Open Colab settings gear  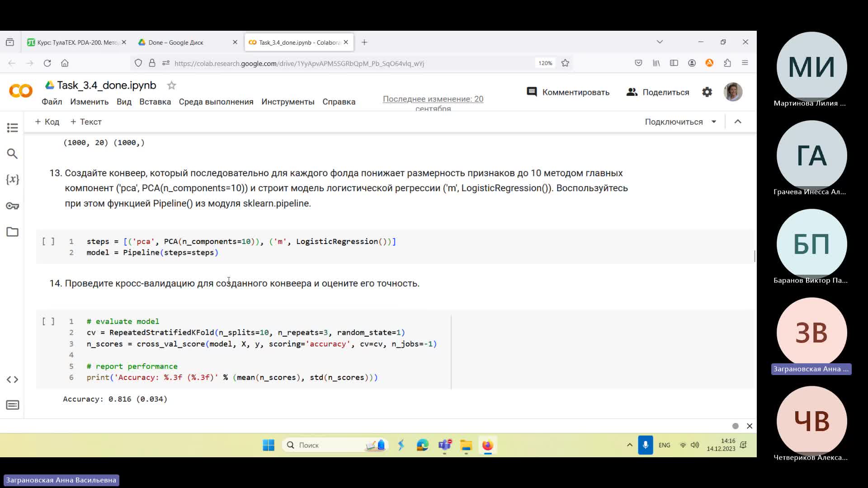(x=707, y=92)
